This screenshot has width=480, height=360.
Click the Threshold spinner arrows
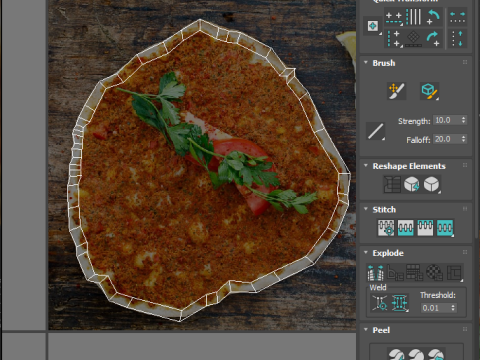[x=453, y=308]
